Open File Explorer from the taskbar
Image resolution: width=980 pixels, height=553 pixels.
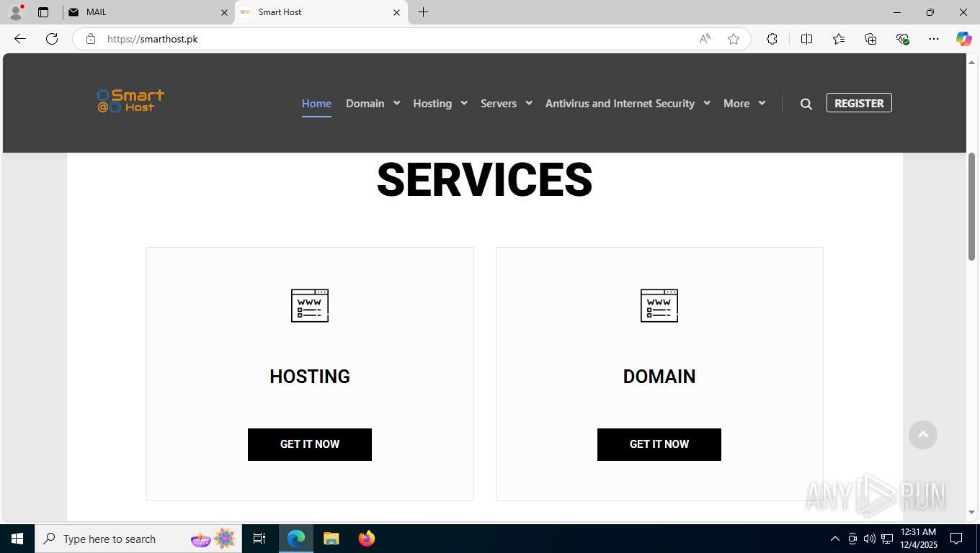point(331,539)
